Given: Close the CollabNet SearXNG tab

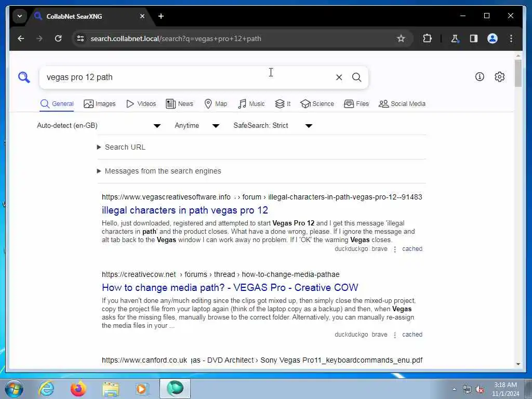Looking at the screenshot, I should tap(142, 16).
